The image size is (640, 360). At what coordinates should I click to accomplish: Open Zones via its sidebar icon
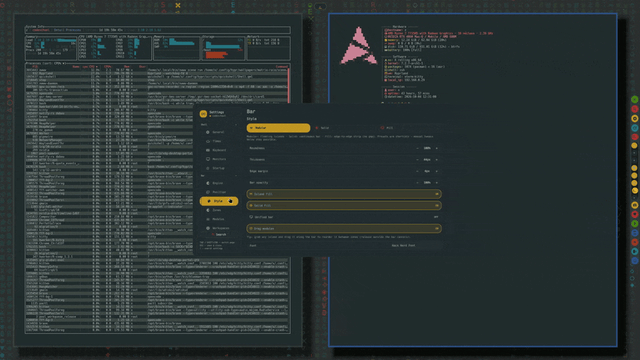pyautogui.click(x=208, y=210)
